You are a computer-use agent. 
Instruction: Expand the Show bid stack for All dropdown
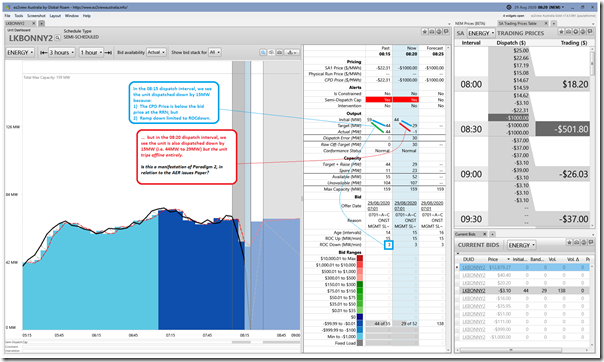[215, 52]
